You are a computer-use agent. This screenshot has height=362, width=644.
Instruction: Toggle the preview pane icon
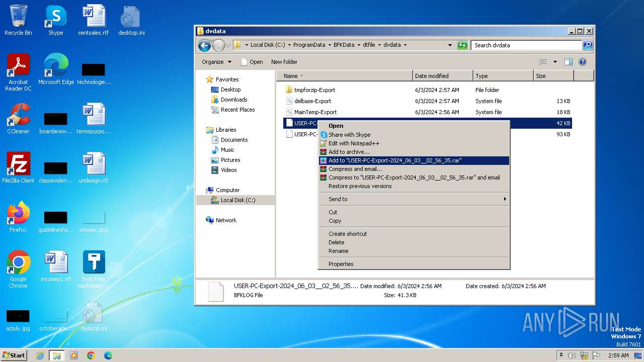pos(569,62)
